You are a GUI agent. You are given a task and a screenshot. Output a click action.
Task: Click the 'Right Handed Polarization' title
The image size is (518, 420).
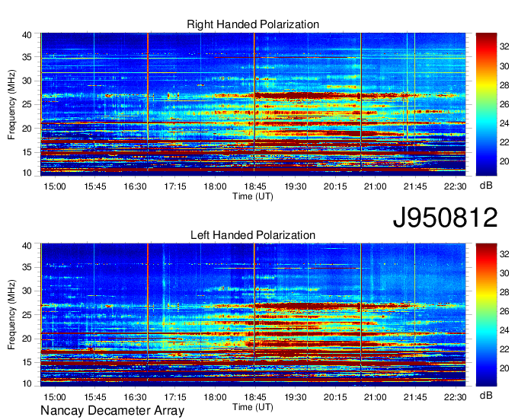point(253,24)
